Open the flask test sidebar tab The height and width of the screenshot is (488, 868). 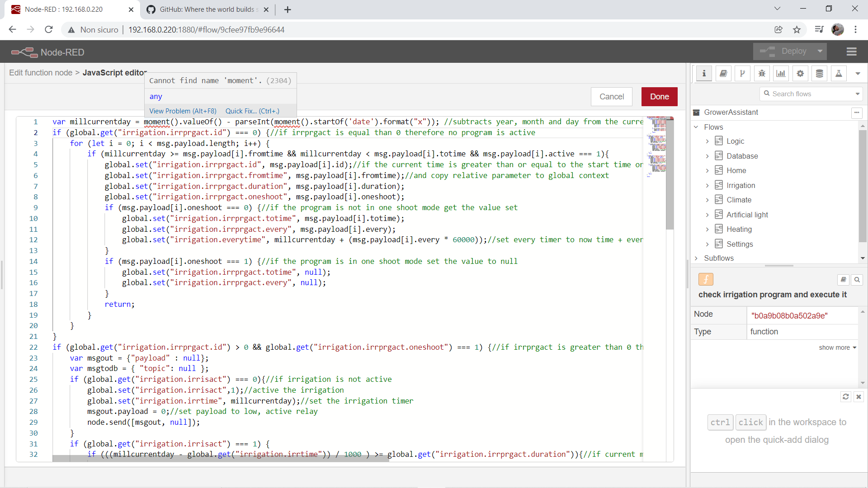[x=839, y=74]
